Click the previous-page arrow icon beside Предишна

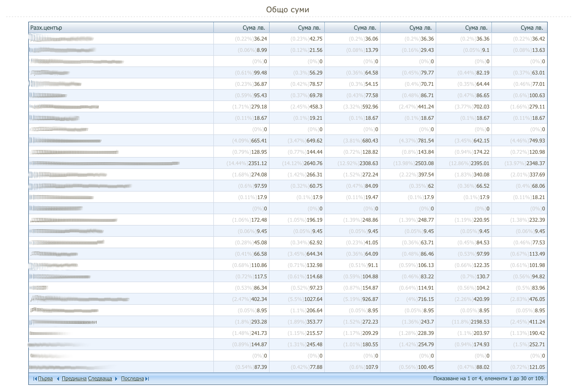click(x=58, y=379)
